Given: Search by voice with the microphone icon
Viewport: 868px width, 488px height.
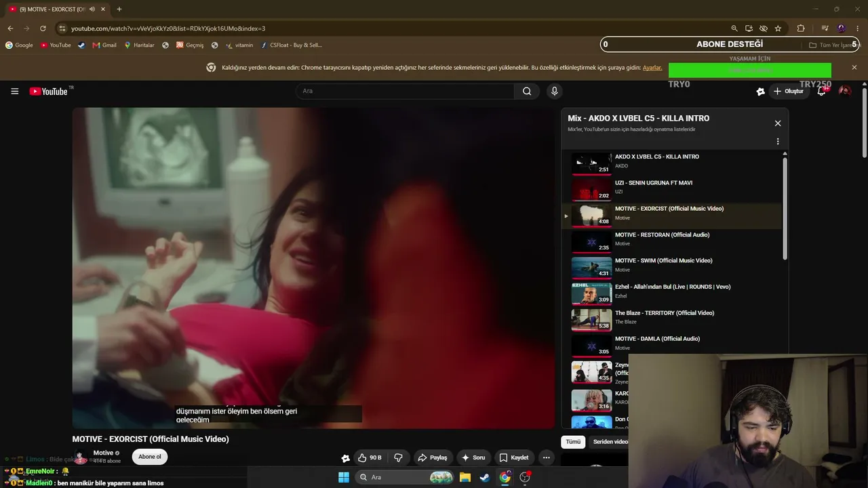Looking at the screenshot, I should coord(554,91).
